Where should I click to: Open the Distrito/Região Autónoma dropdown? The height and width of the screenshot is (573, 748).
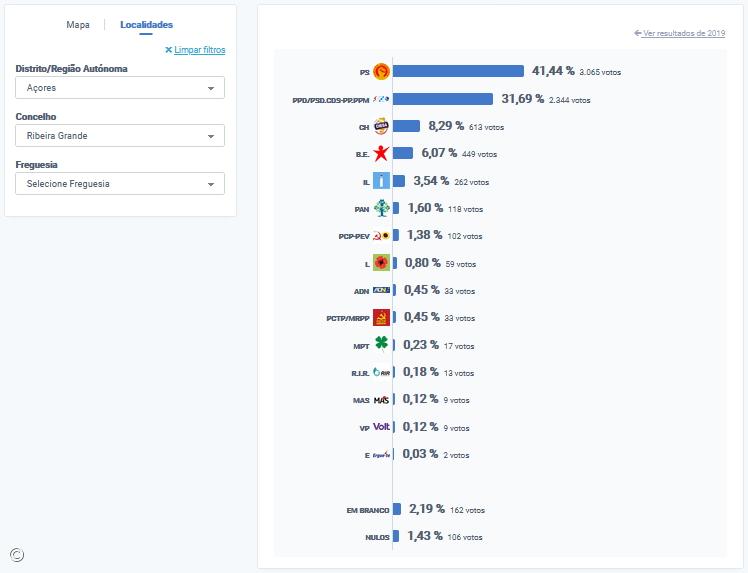[x=120, y=88]
